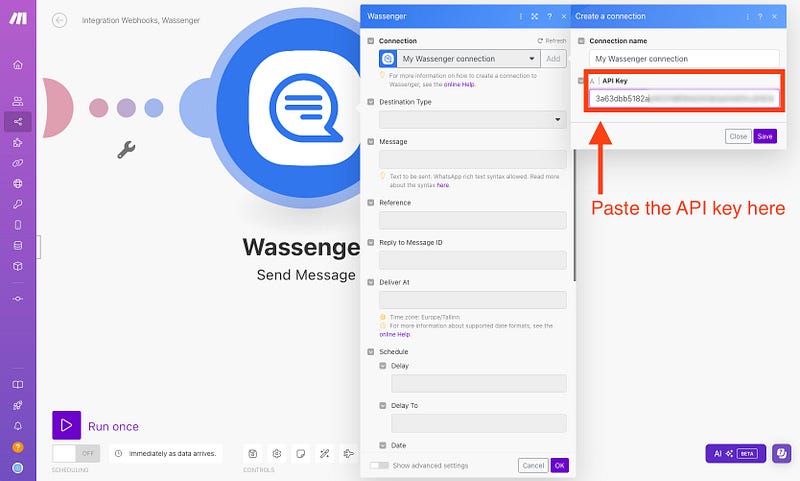Image resolution: width=800 pixels, height=481 pixels.
Task: Toggle the Message field map checkbox
Action: click(x=372, y=142)
